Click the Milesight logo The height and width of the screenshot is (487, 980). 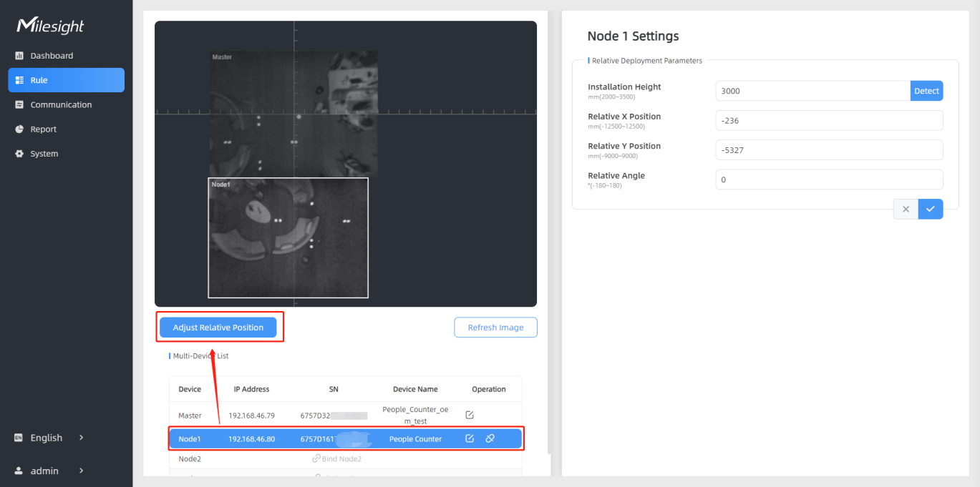[x=50, y=26]
